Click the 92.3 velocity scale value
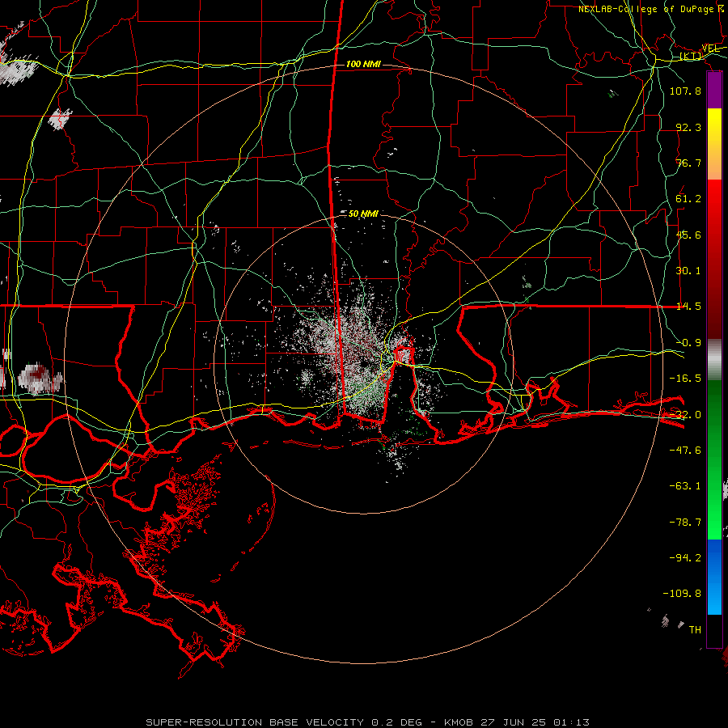This screenshot has height=728, width=728. 688,127
